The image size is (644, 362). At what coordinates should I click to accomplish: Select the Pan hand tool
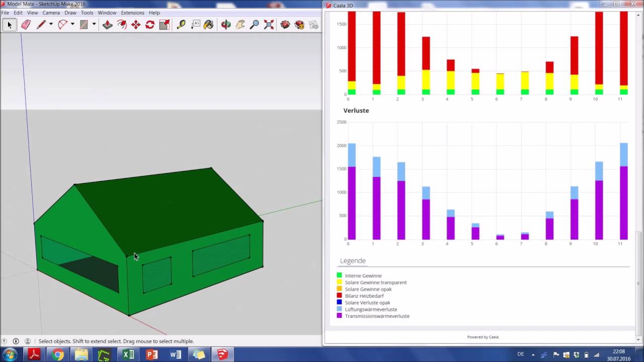click(240, 25)
